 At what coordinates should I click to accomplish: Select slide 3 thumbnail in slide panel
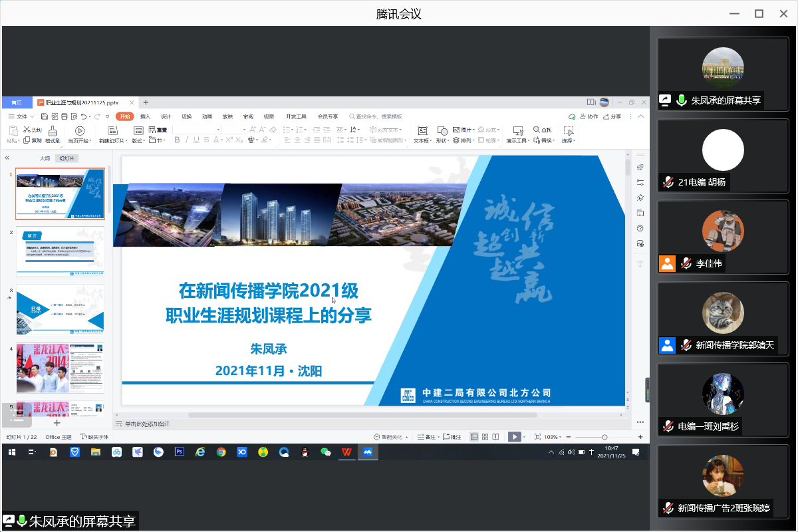click(60, 310)
